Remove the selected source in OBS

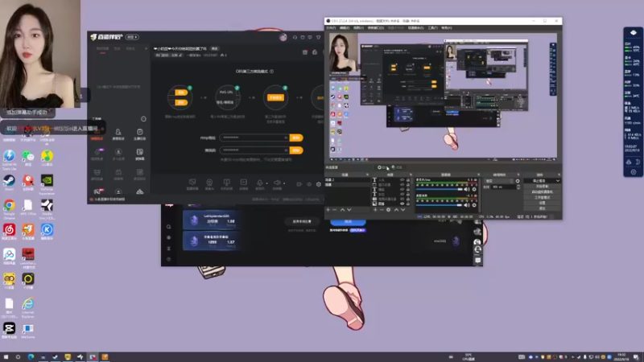pos(382,210)
